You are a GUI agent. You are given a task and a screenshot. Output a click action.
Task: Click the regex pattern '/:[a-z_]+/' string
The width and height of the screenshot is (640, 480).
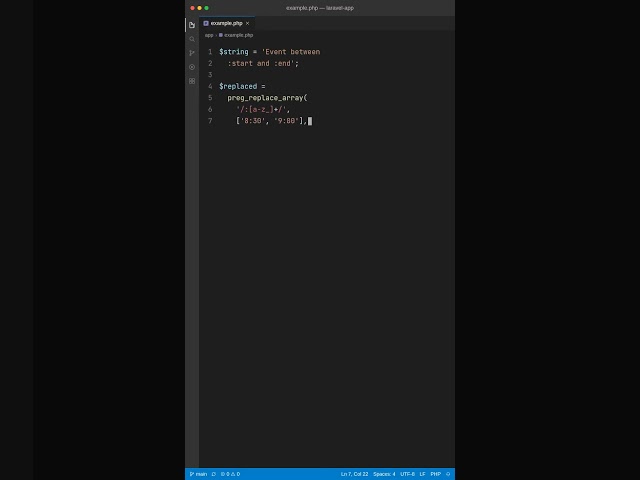coord(261,109)
